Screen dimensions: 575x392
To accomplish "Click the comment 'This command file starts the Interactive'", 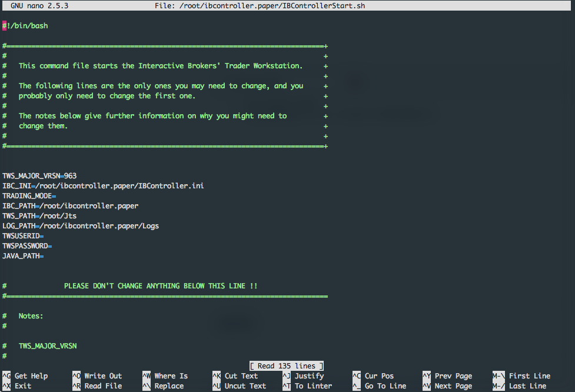I will pos(161,66).
